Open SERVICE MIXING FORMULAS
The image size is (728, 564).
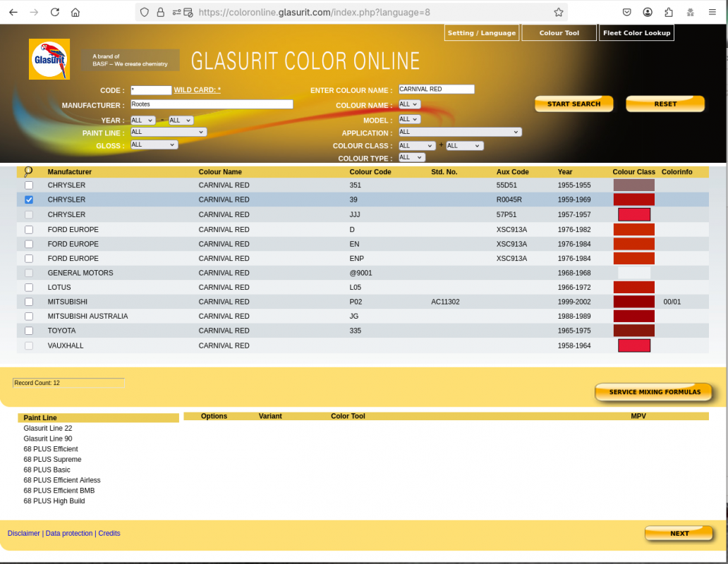(655, 392)
